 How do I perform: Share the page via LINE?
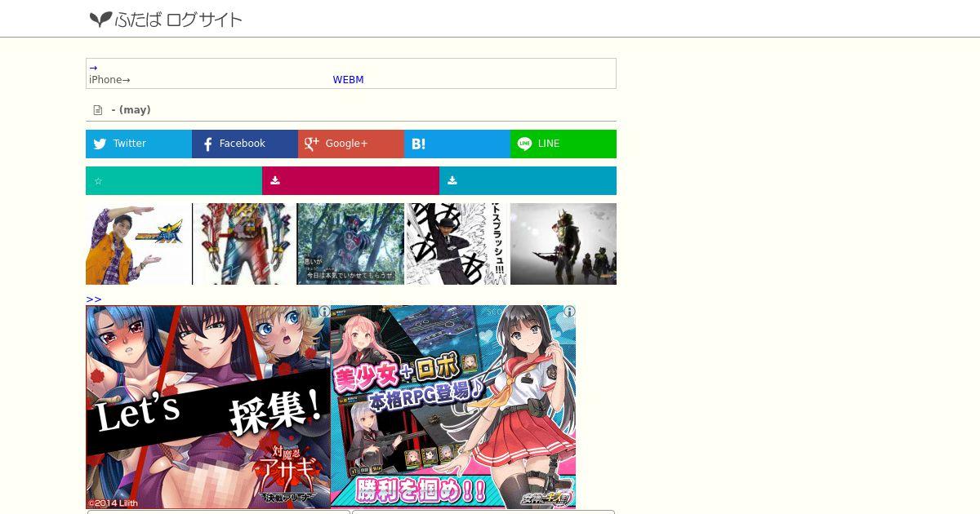[563, 144]
